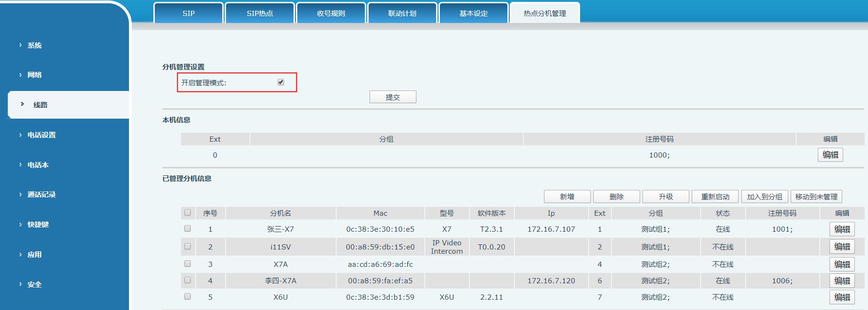
Task: Click the 本机信息 section heading
Action: click(176, 120)
